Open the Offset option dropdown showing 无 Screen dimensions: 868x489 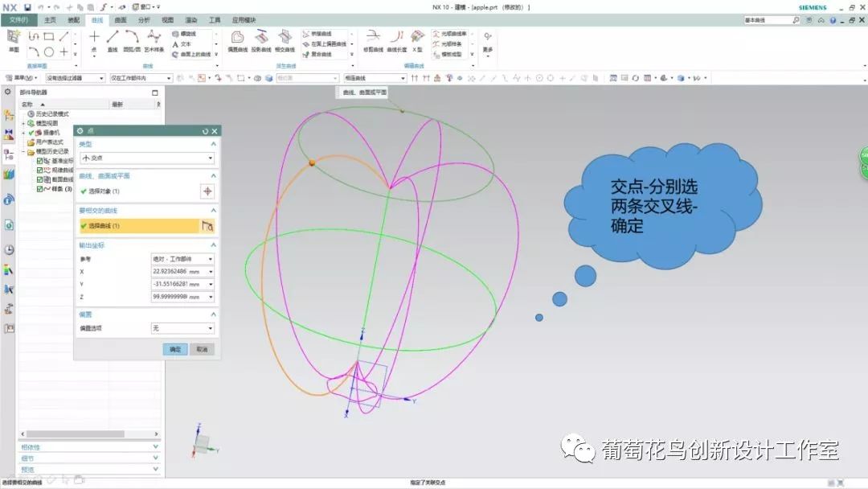click(x=182, y=328)
